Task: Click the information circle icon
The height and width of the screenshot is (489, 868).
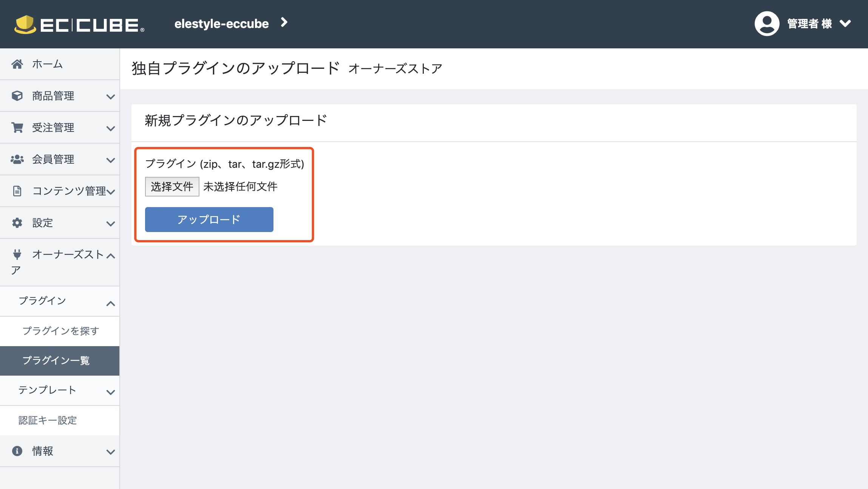Action: tap(17, 451)
